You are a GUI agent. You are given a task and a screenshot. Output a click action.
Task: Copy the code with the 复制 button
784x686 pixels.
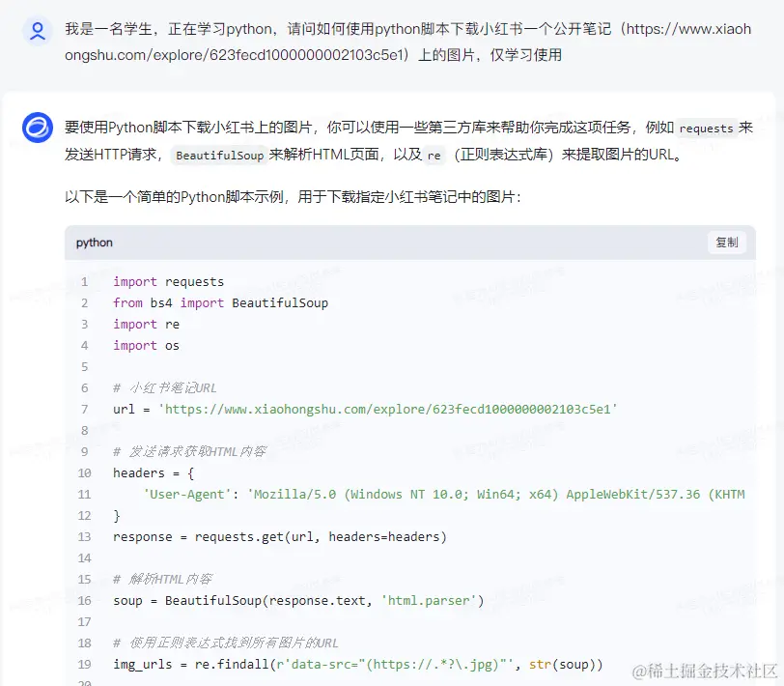click(x=726, y=243)
